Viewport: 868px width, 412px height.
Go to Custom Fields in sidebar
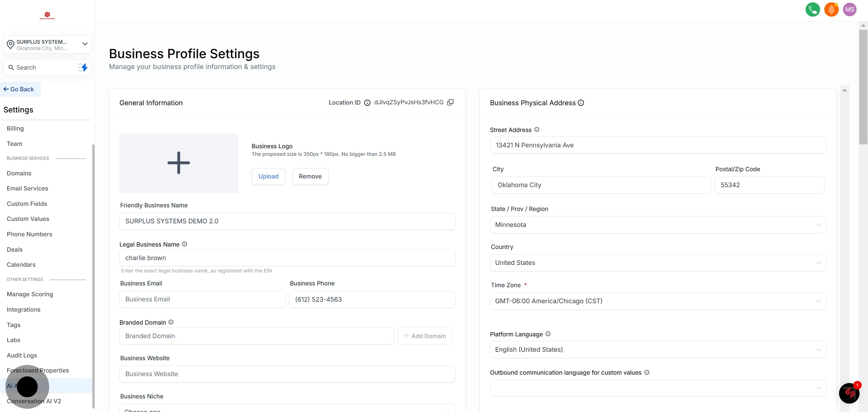point(27,204)
